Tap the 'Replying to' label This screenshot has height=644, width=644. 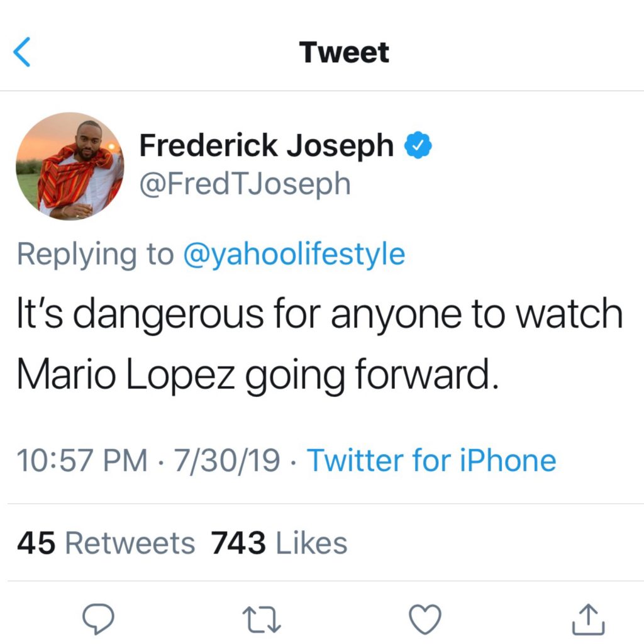[94, 255]
